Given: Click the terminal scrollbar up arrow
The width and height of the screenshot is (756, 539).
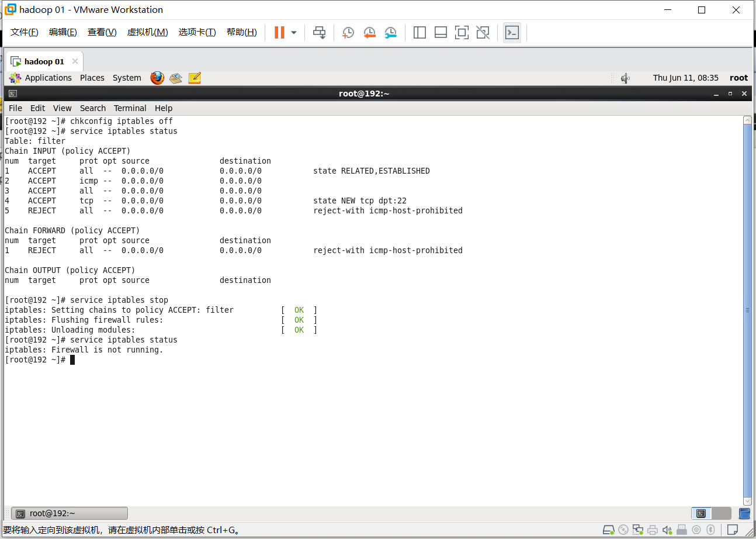Looking at the screenshot, I should [747, 120].
